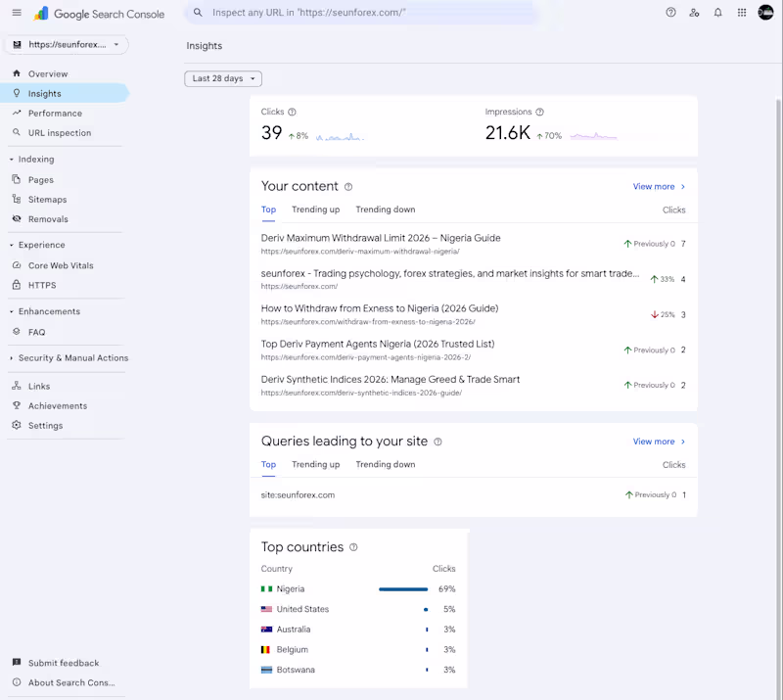This screenshot has width=783, height=700.
Task: Click the Your content help icon
Action: [x=348, y=187]
